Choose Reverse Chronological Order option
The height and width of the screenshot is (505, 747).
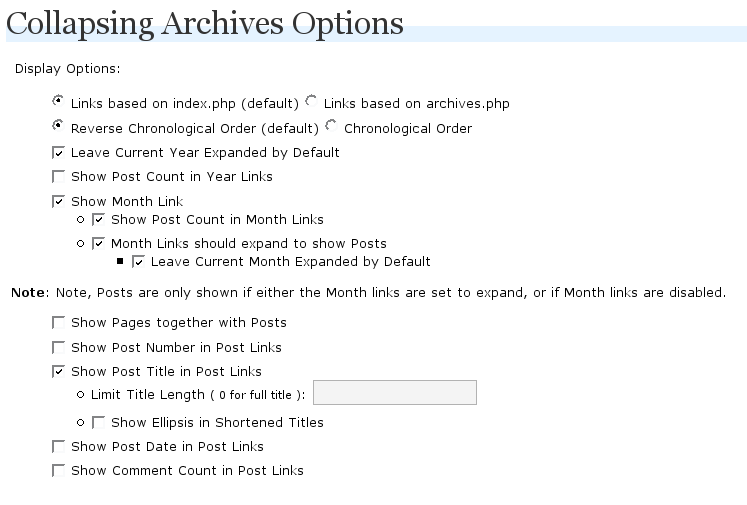tap(58, 125)
